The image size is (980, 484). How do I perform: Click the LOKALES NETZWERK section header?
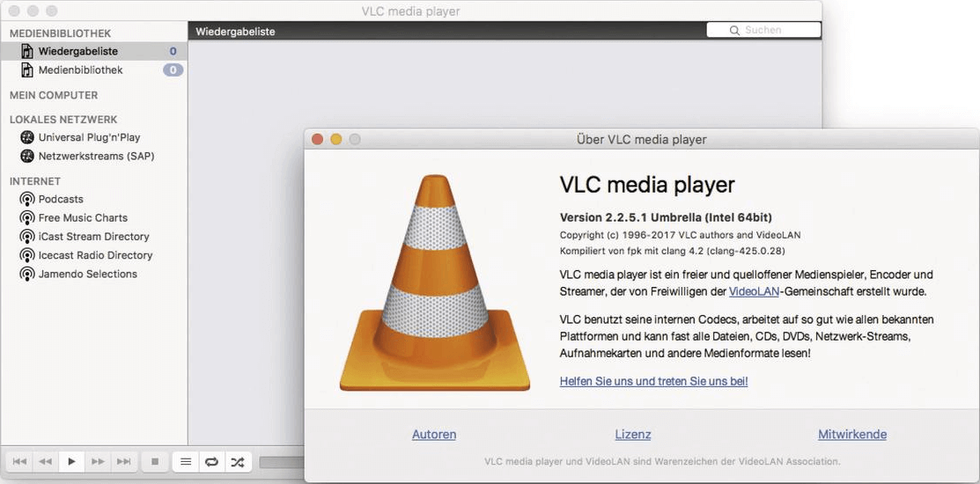[x=63, y=120]
